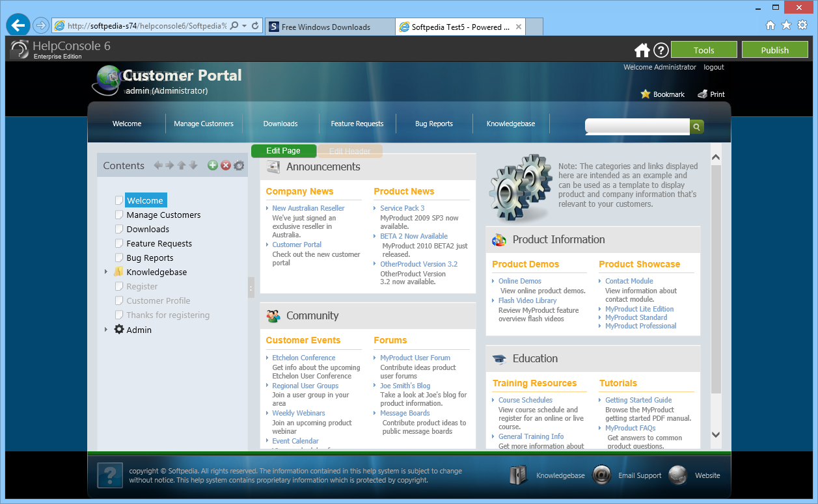This screenshot has height=504, width=818.
Task: Open the help question mark icon
Action: [x=661, y=50]
